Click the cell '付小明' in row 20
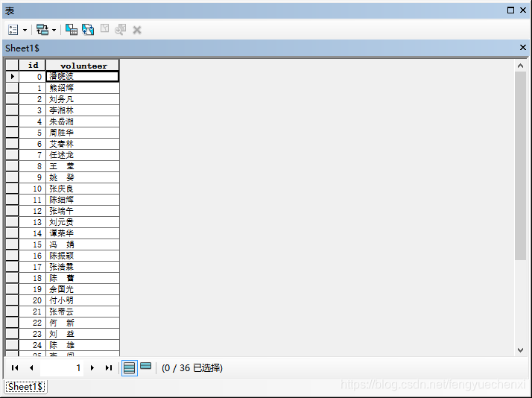The image size is (532, 398). (x=83, y=300)
